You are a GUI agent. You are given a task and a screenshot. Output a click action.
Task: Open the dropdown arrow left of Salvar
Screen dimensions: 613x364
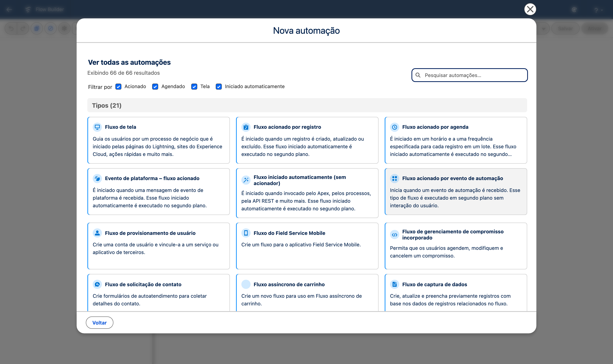coord(543,29)
